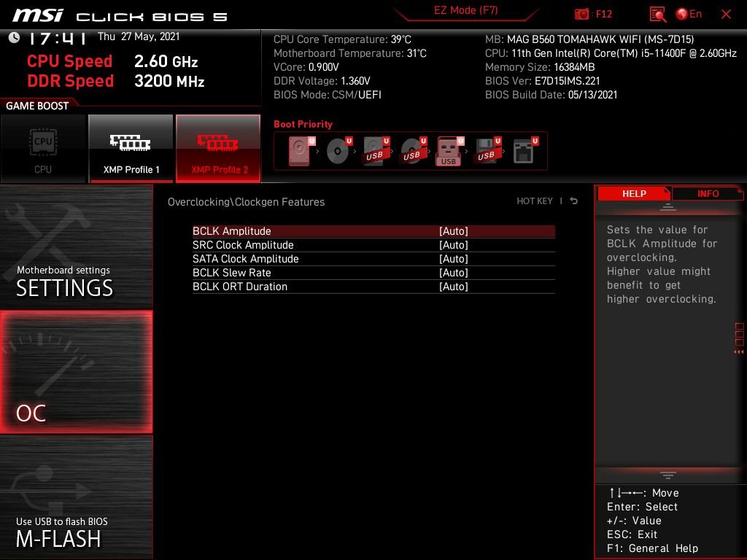Switch to the INFO tab
The width and height of the screenshot is (747, 560).
tap(708, 193)
